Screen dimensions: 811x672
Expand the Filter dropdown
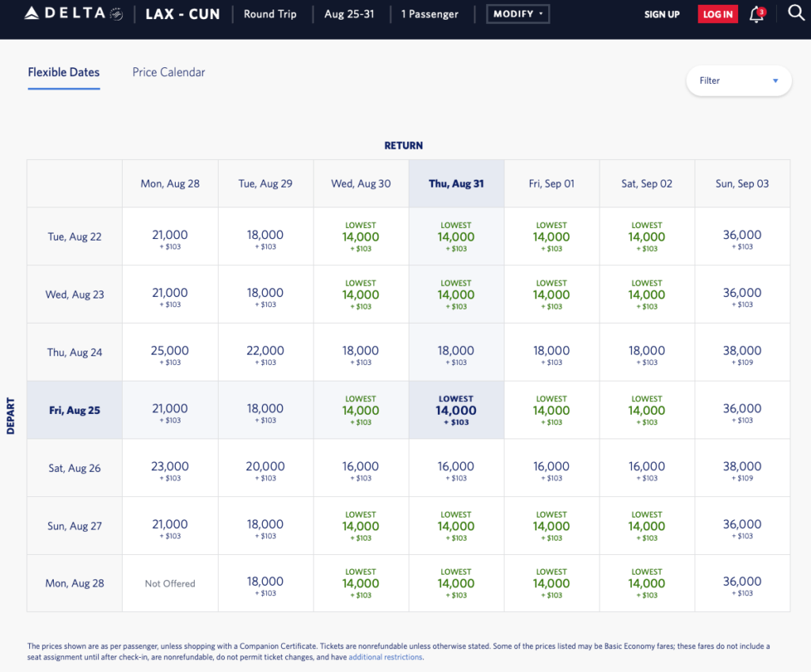pyautogui.click(x=738, y=81)
